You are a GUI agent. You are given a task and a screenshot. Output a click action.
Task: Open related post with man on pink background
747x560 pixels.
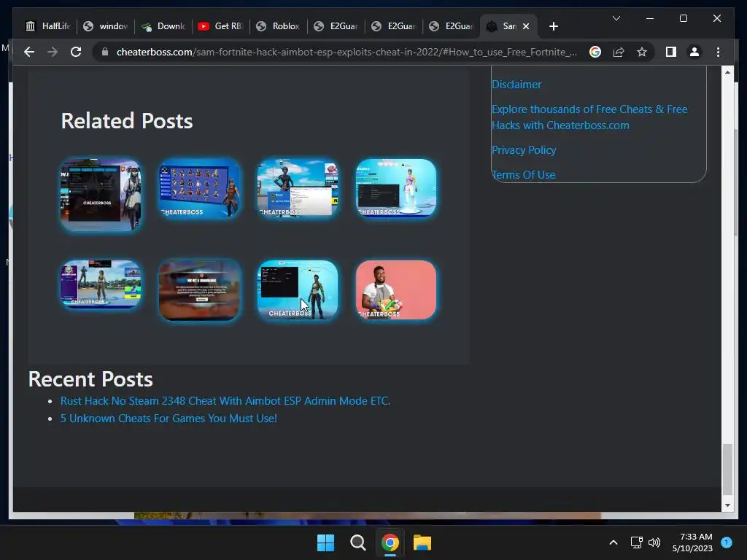click(x=396, y=290)
